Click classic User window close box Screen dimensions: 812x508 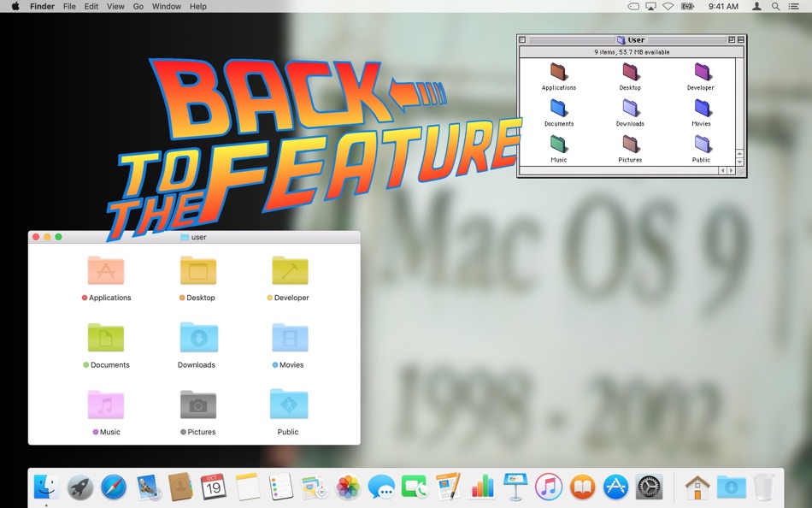tap(522, 40)
